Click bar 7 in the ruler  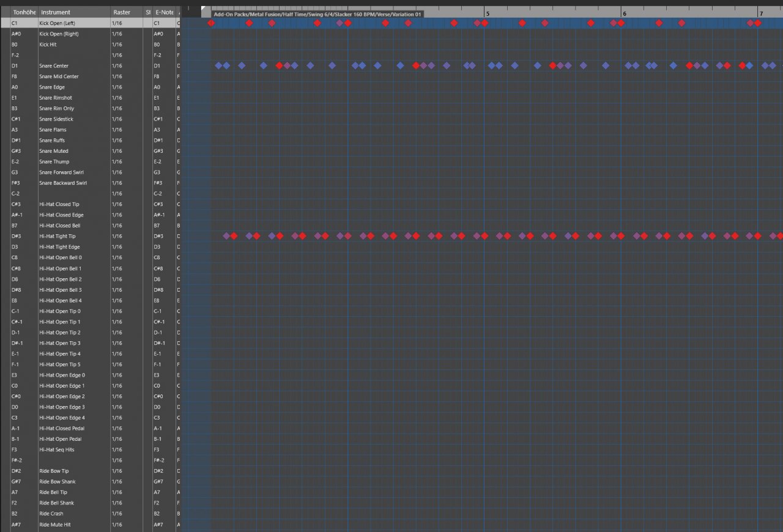pos(761,13)
